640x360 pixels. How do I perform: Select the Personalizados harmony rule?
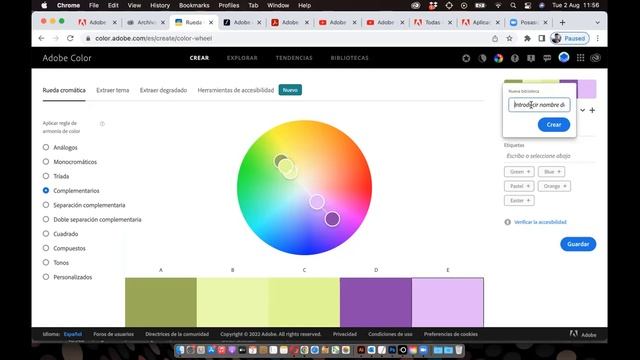coord(46,277)
